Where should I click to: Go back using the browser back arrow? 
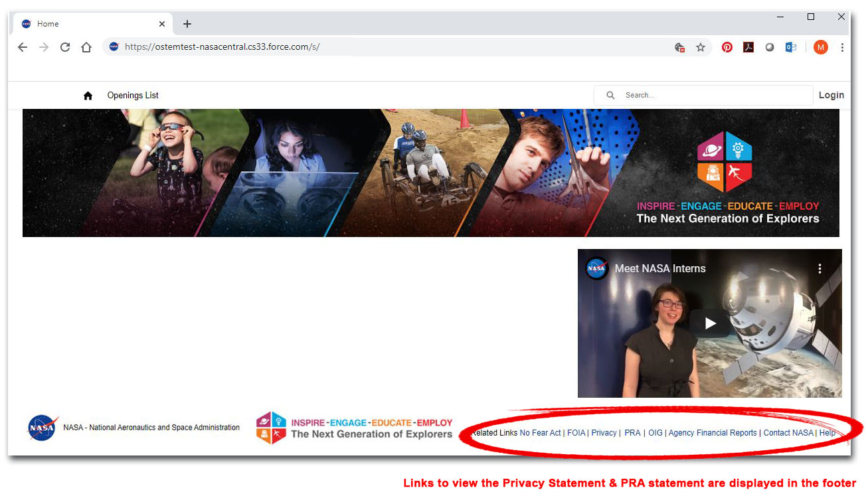[x=23, y=47]
